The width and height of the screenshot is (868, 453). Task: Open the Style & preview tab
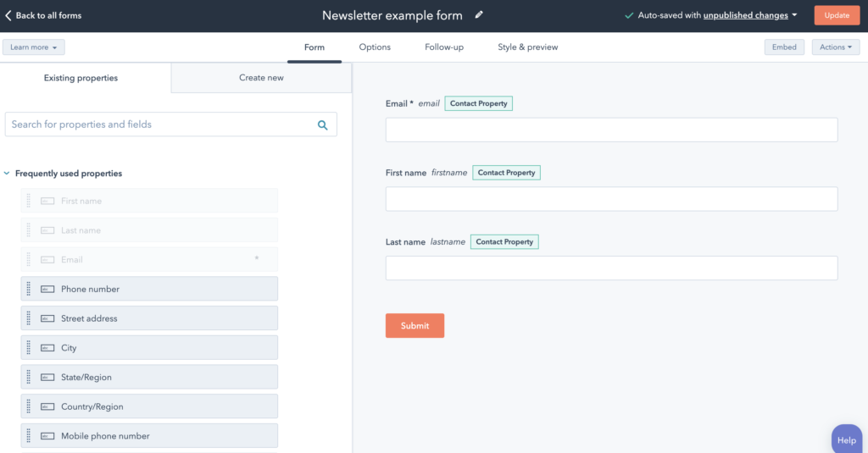[527, 47]
